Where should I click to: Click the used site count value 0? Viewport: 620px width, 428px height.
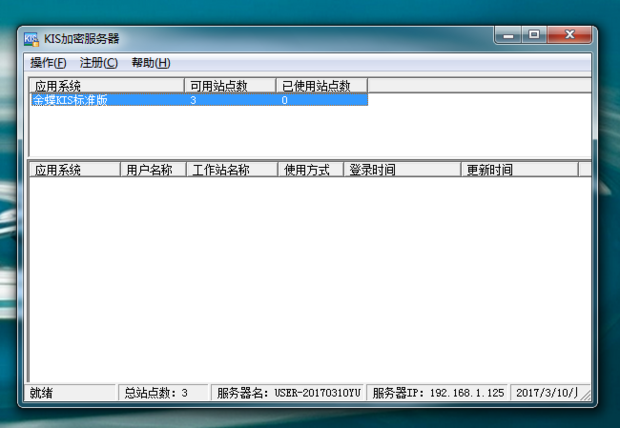click(x=284, y=100)
